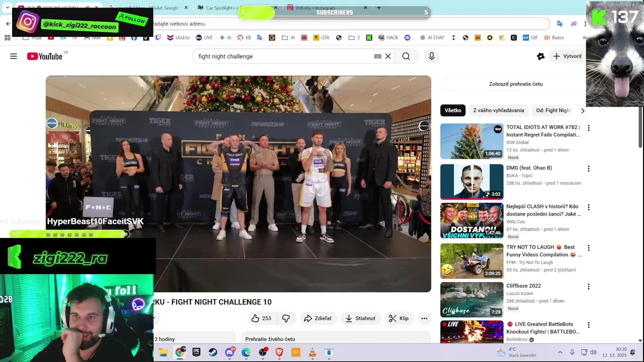Image resolution: width=644 pixels, height=362 pixels.
Task: Click the Prehratie živého četu heading
Action: (x=270, y=339)
